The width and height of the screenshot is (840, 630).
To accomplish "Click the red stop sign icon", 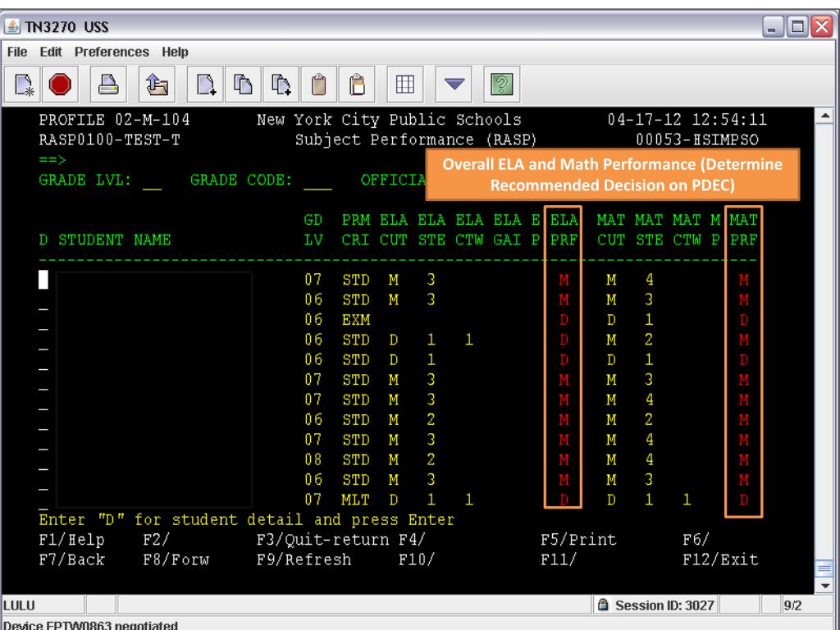I will 59,84.
